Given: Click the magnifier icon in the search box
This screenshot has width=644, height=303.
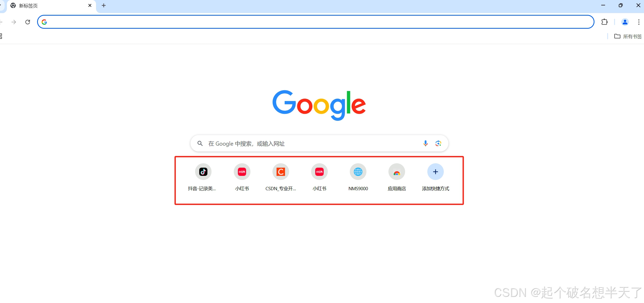Looking at the screenshot, I should click(x=200, y=143).
